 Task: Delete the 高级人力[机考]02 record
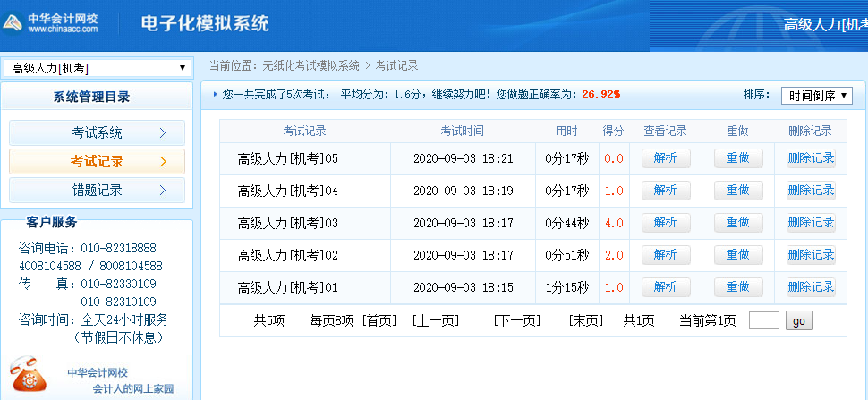tap(811, 254)
